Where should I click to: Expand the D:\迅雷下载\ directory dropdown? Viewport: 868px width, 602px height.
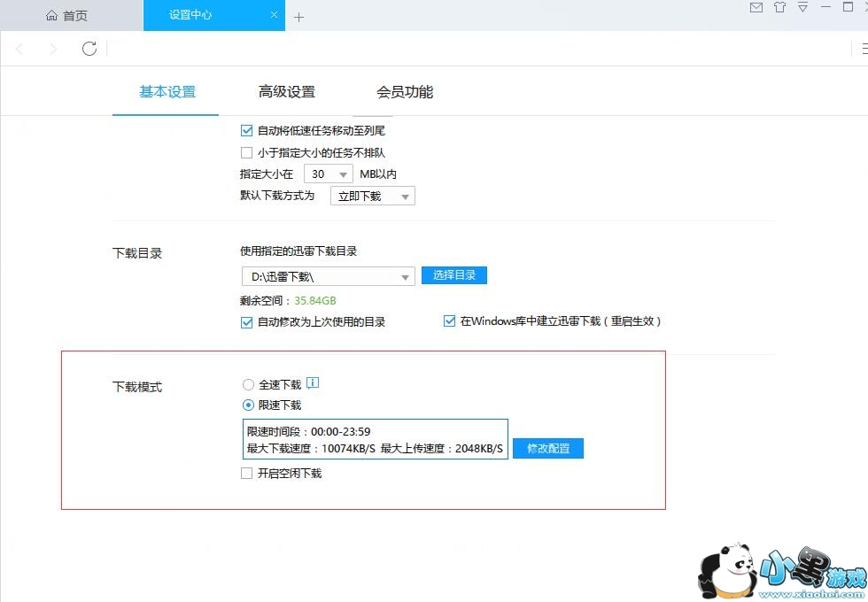pyautogui.click(x=329, y=276)
